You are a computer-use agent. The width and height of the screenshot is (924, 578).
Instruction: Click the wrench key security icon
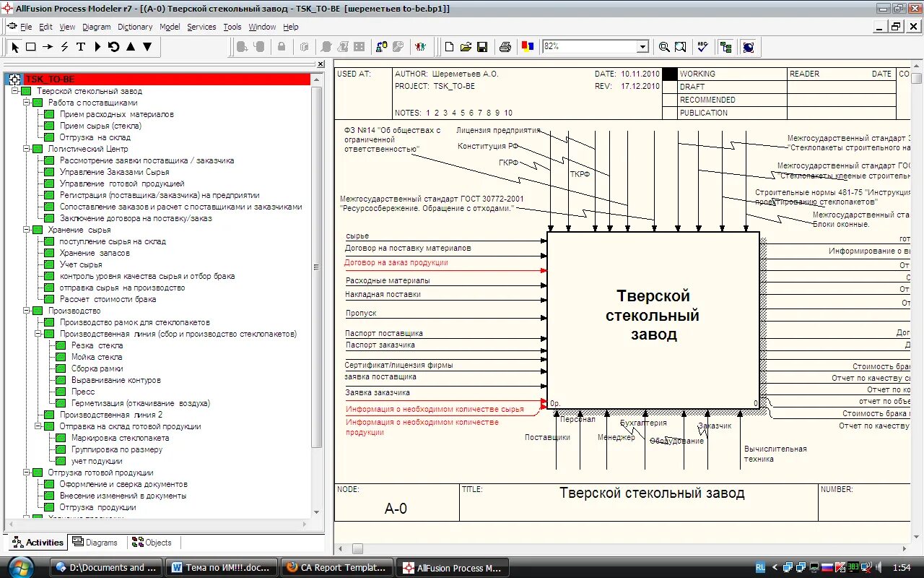(x=398, y=47)
